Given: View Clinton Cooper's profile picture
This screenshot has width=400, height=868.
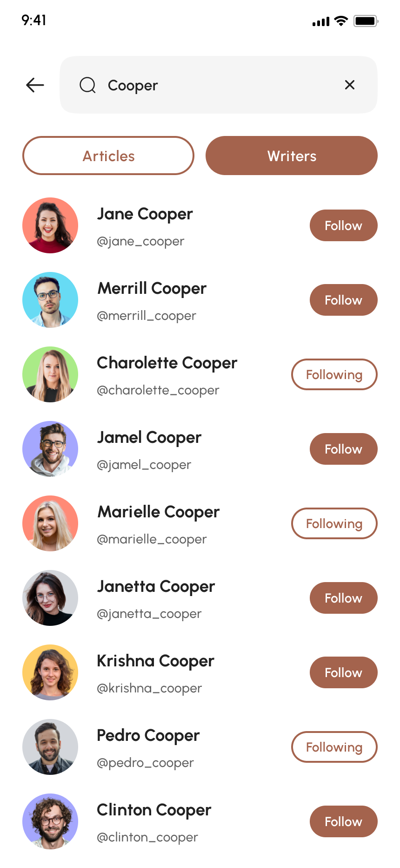Looking at the screenshot, I should point(50,821).
